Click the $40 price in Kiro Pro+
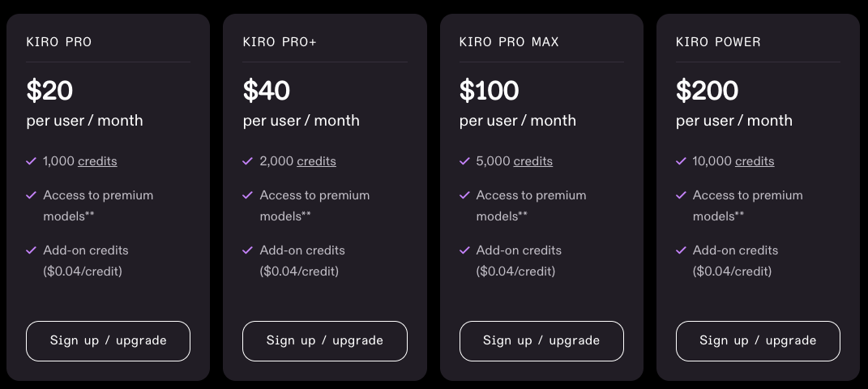This screenshot has width=868, height=389. click(267, 91)
